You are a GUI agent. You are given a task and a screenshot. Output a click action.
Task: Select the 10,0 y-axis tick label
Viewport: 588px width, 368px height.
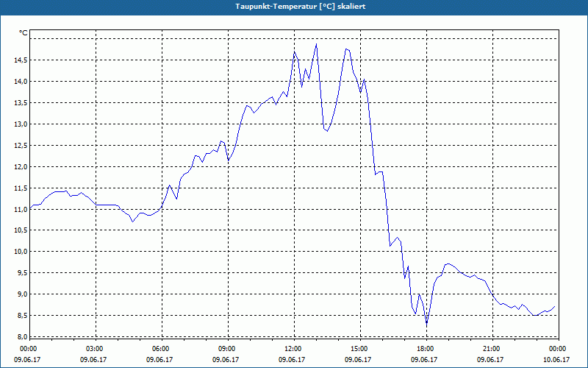click(x=21, y=252)
